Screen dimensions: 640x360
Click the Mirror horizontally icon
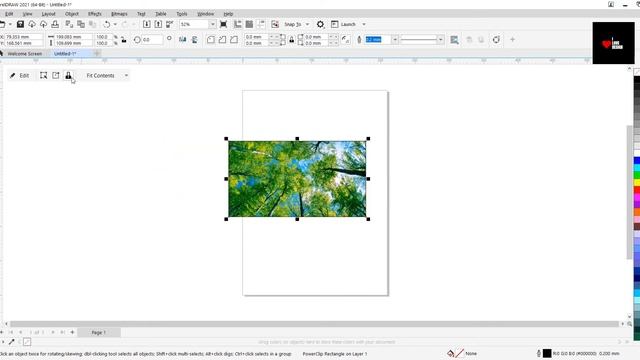coord(182,40)
